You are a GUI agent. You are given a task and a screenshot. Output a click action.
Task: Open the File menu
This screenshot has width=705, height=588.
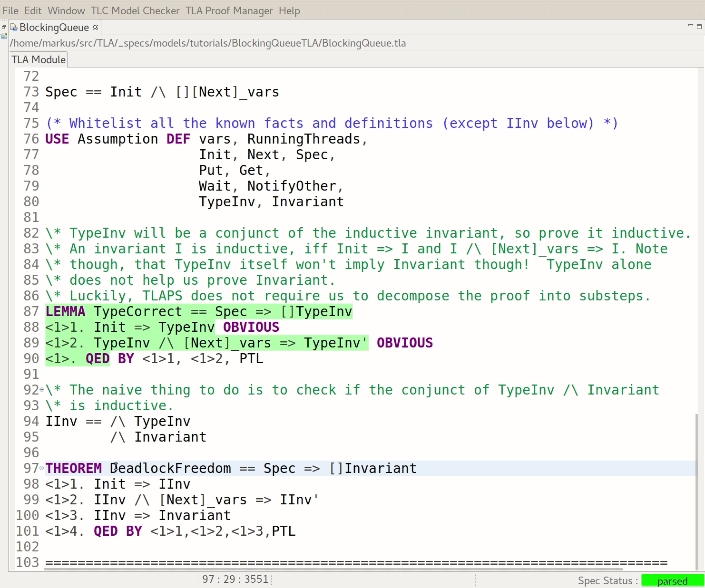click(x=10, y=10)
